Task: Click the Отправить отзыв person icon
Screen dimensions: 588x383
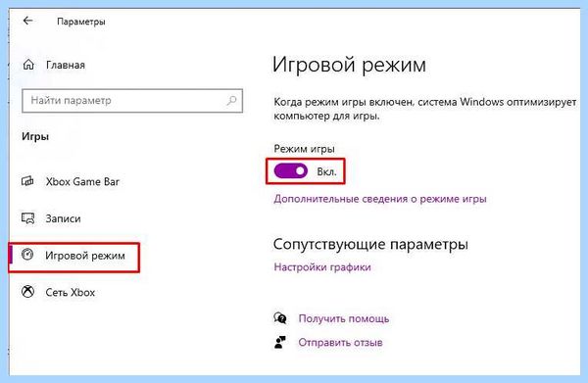Action: tap(279, 342)
